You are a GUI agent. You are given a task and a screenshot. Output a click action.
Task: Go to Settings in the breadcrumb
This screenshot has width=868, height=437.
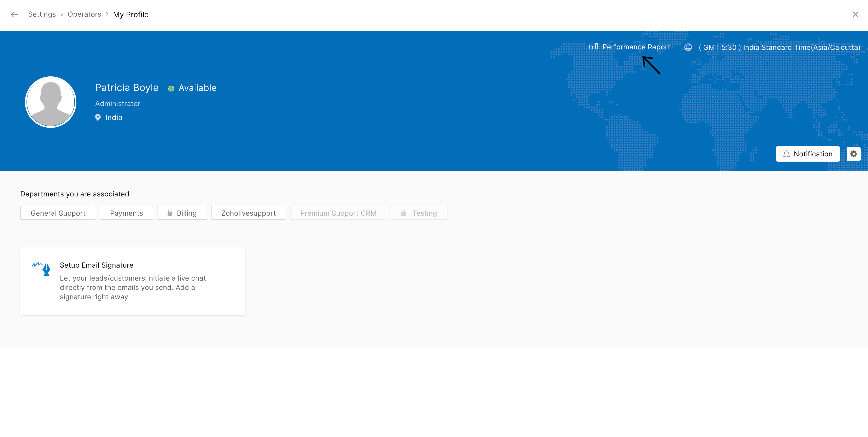click(42, 14)
